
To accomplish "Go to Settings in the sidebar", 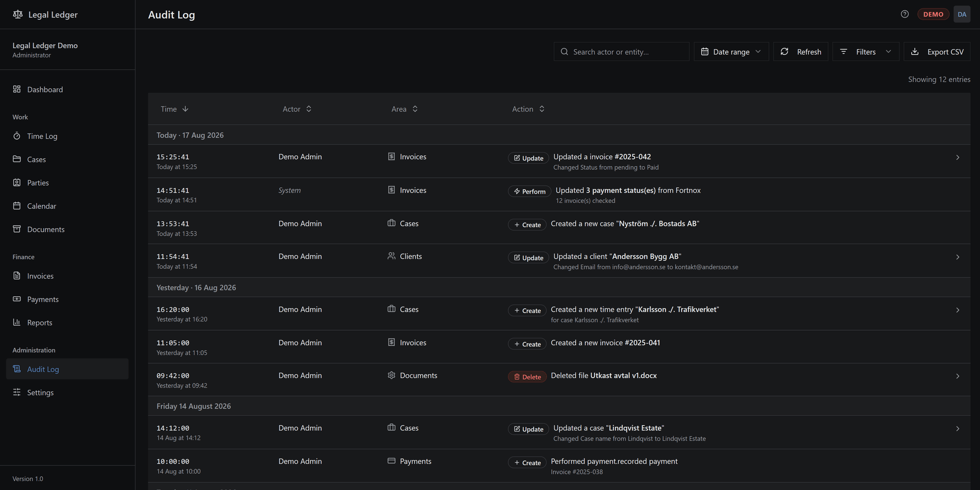I will pos(68,392).
